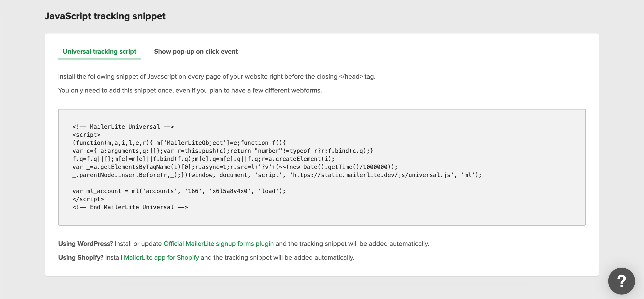Open Official MailerLite signup forms plugin link
644x299 pixels.
point(218,244)
